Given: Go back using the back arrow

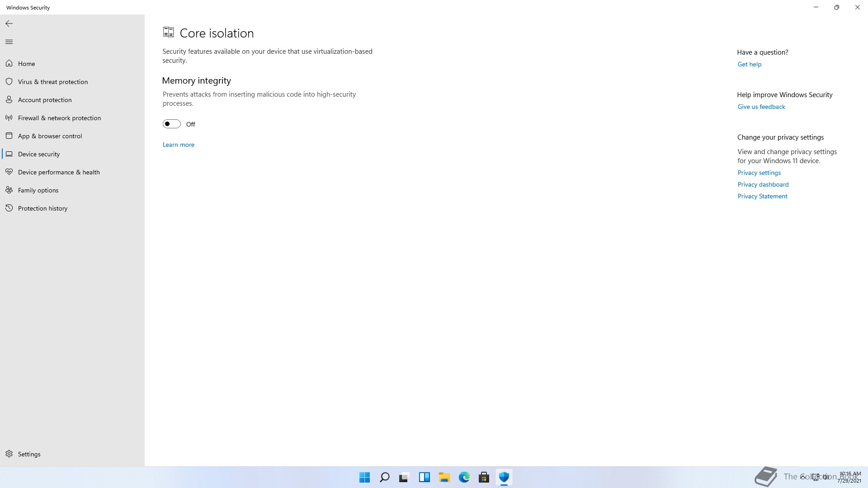Looking at the screenshot, I should coord(9,23).
